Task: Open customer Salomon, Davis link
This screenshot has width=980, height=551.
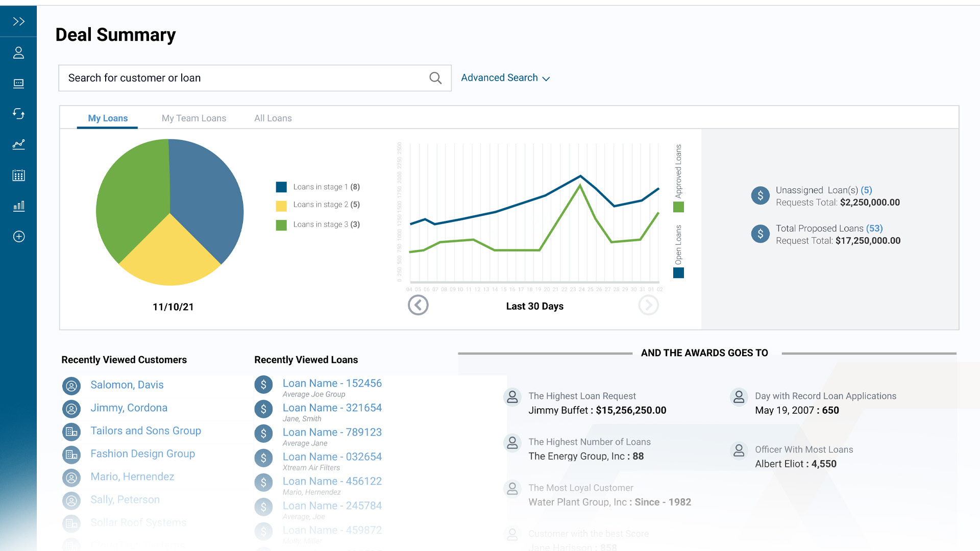Action: 127,385
